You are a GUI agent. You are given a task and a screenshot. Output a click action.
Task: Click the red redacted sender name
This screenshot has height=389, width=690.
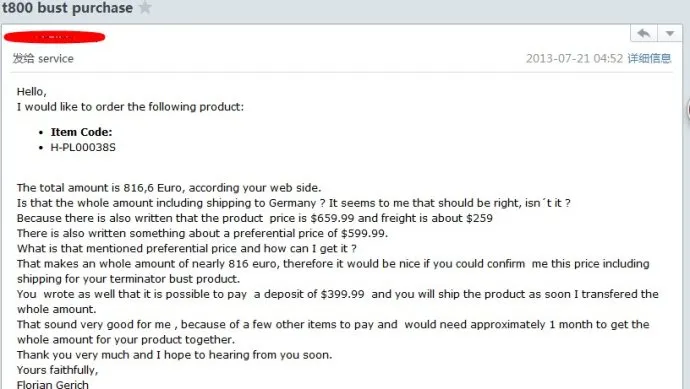coord(55,37)
